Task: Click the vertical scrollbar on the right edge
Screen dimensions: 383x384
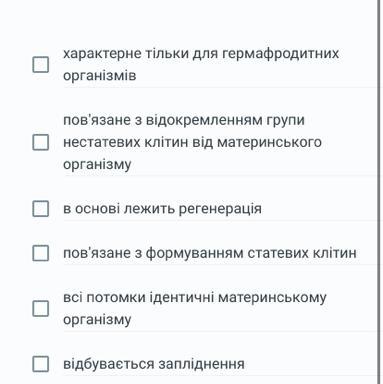Action: [x=379, y=192]
